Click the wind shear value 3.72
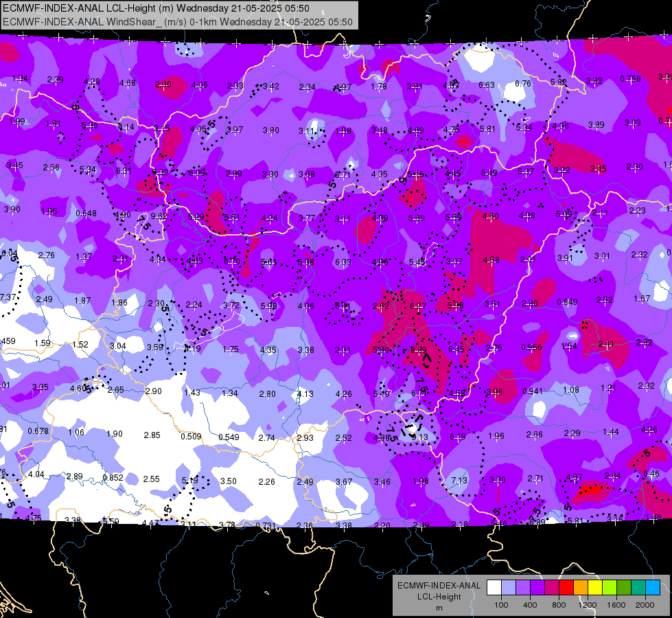The image size is (672, 618). point(231,305)
